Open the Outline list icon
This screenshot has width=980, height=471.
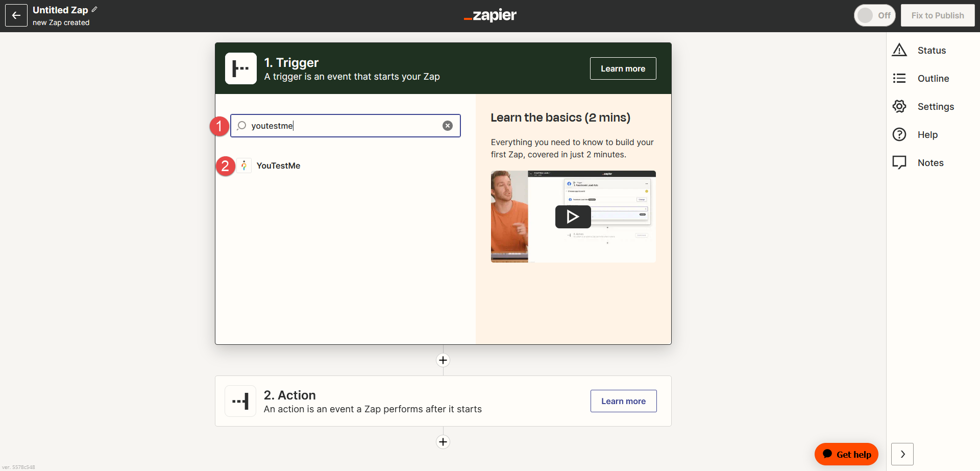pyautogui.click(x=899, y=78)
